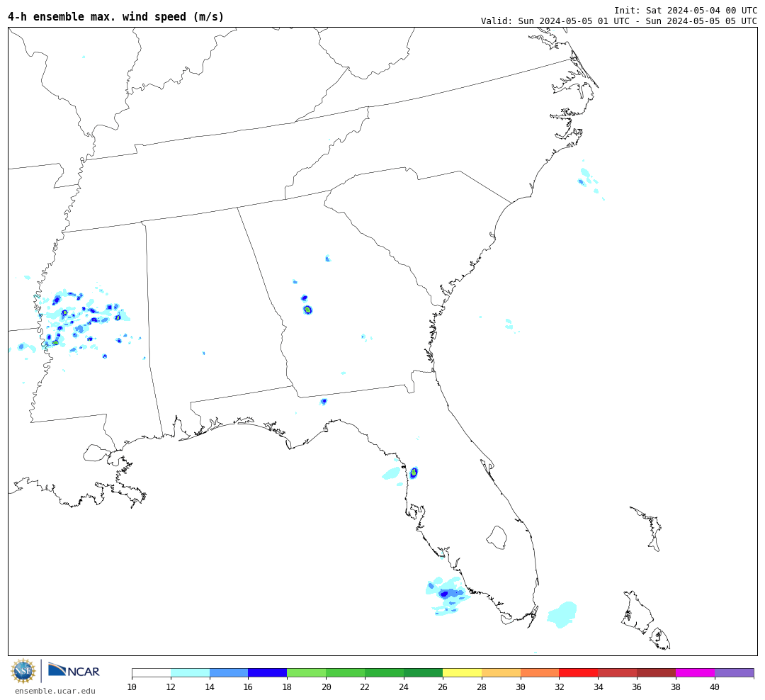Click the dark green 24-26 colorbar segment
The width and height of the screenshot is (765, 700).
tap(424, 673)
